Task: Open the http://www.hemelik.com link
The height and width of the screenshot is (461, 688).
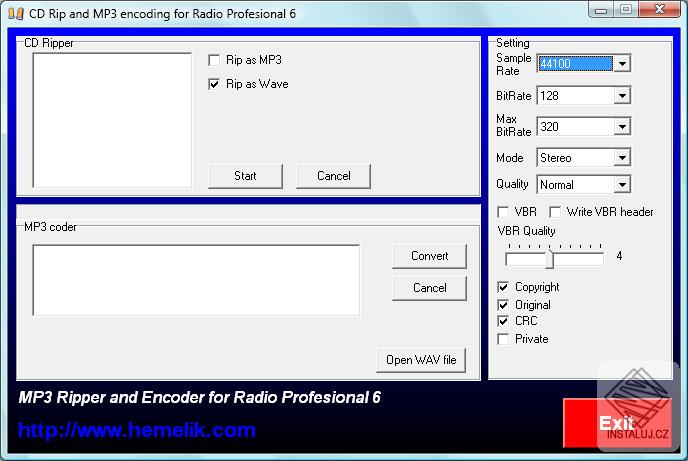Action: (x=137, y=430)
